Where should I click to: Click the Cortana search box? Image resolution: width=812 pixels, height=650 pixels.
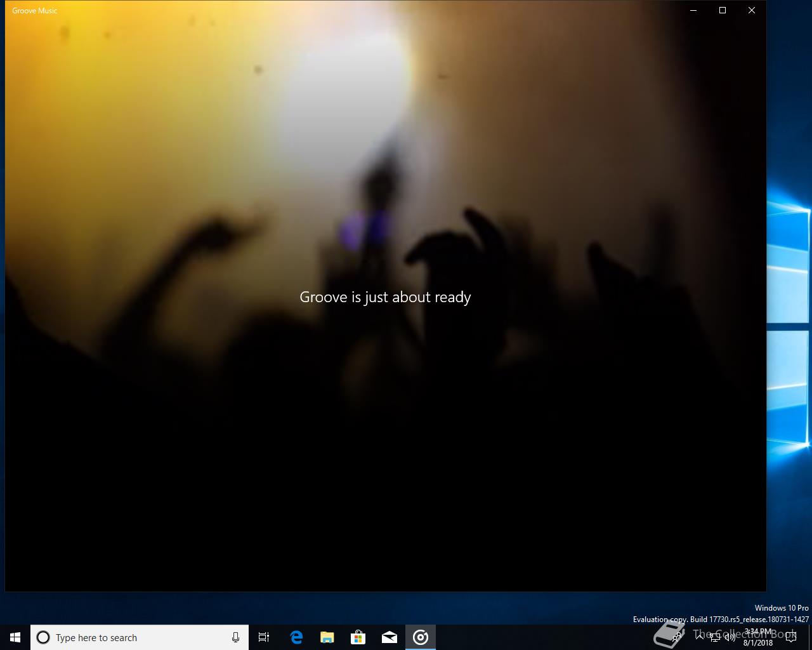[x=139, y=637]
